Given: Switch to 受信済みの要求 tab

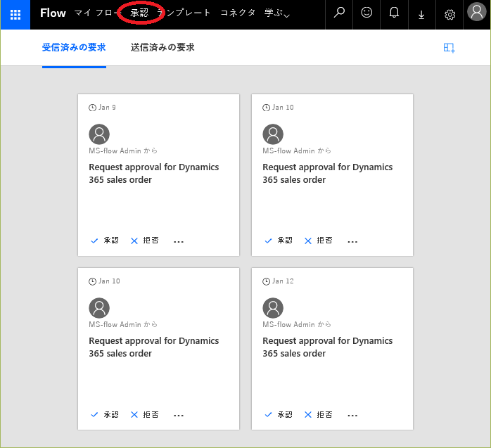Looking at the screenshot, I should [74, 48].
